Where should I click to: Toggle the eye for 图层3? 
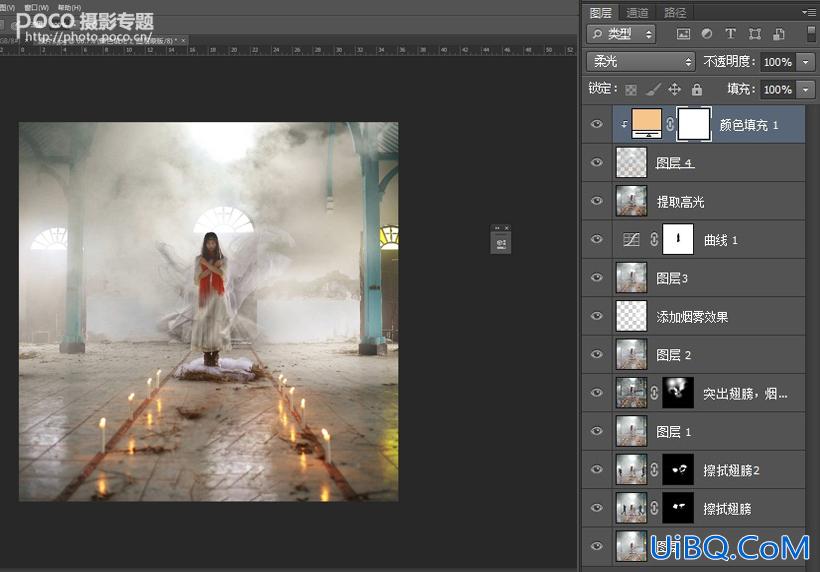pyautogui.click(x=597, y=277)
